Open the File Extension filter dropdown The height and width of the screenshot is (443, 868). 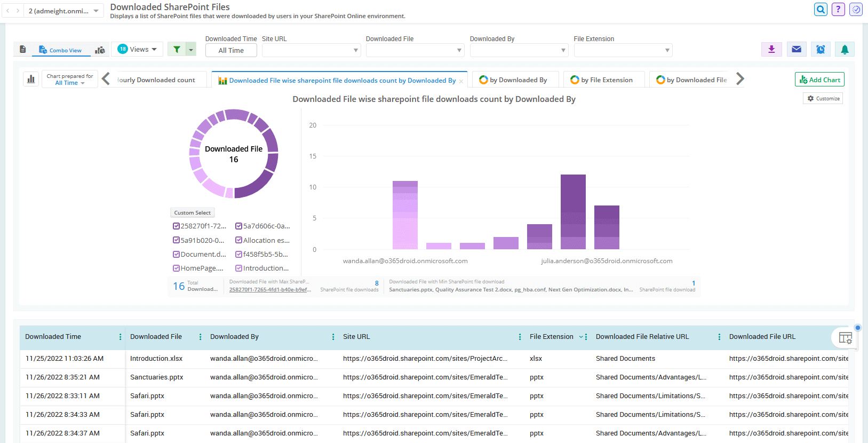point(623,50)
